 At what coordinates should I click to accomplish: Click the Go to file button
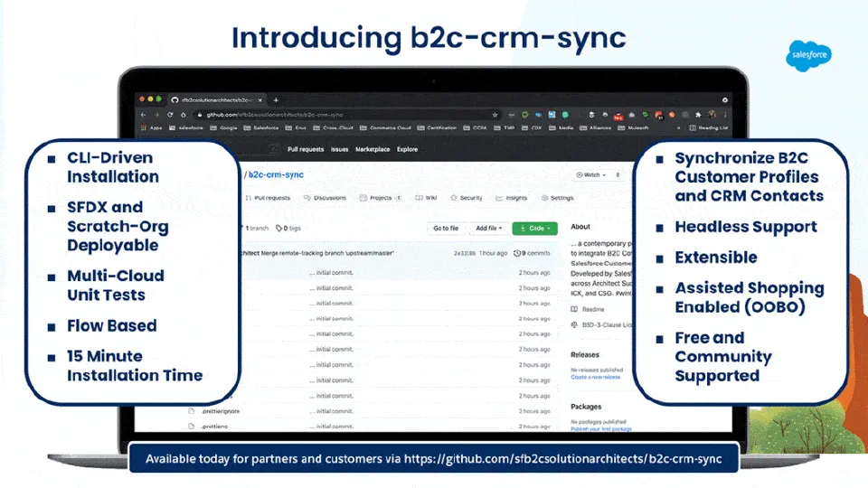446,229
